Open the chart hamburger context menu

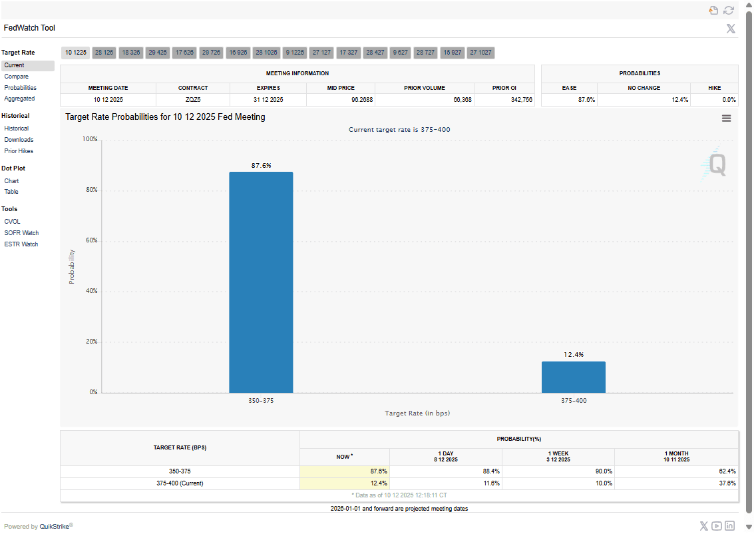point(726,119)
